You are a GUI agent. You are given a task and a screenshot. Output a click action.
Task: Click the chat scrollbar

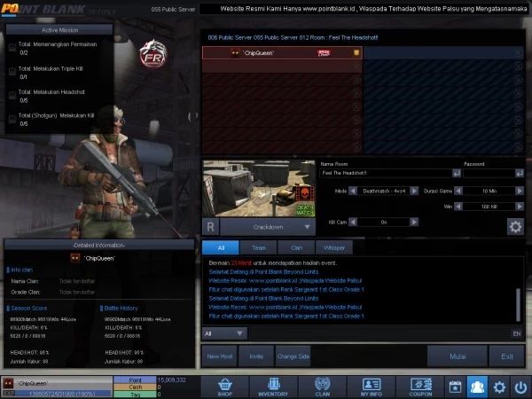click(x=518, y=304)
